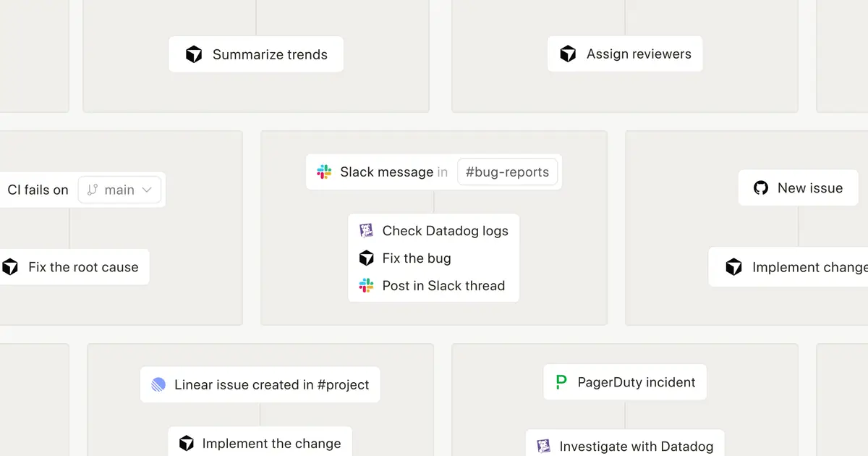Click the Linear icon beside Linear issue created
The image size is (868, 456).
point(158,384)
